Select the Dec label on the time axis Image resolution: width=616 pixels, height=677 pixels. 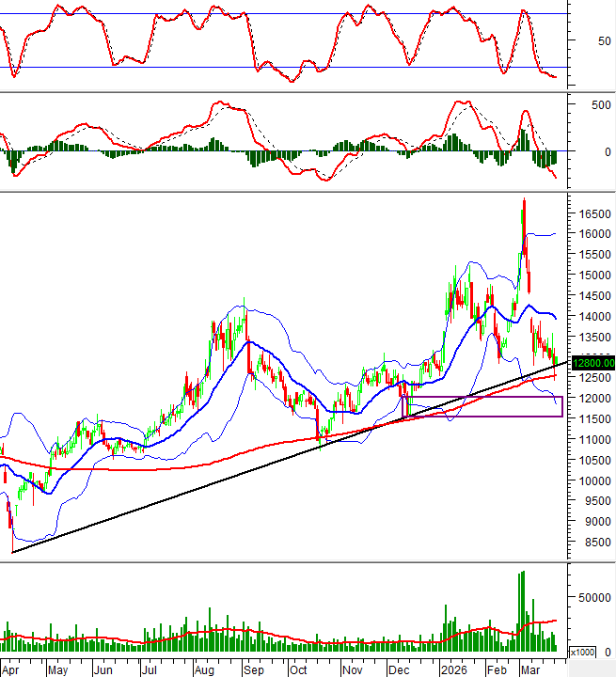(x=398, y=669)
